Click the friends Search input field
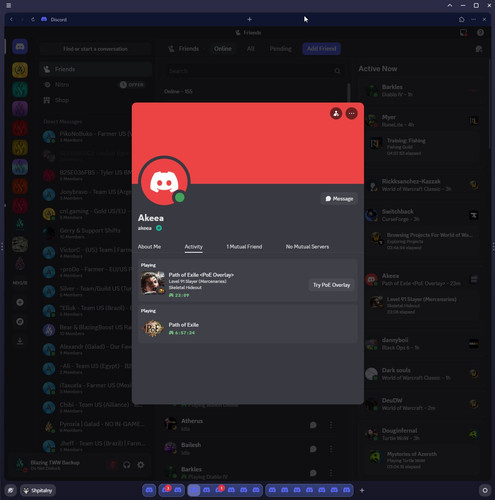This screenshot has height=500, width=495. (253, 71)
